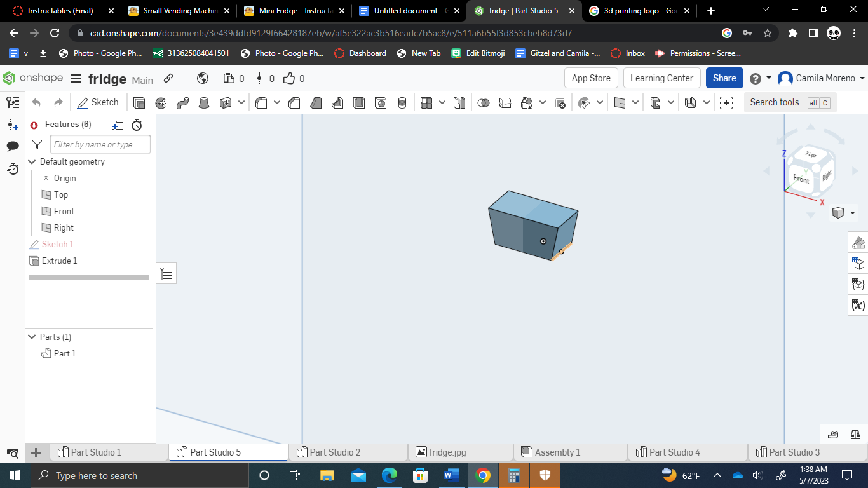The image size is (868, 488).
Task: Open the Learning Center
Action: click(661, 78)
